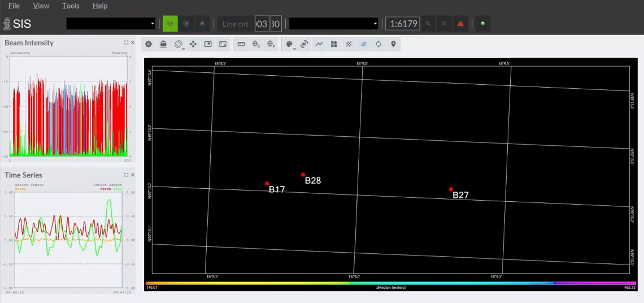This screenshot has height=303, width=644.
Task: Toggle the record circle button
Action: click(x=186, y=24)
